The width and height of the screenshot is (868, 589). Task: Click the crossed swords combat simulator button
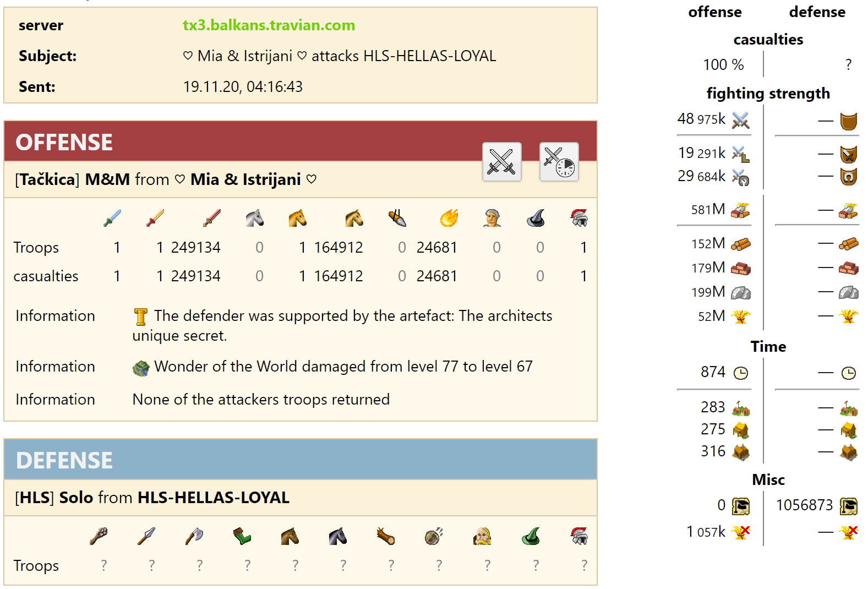501,162
